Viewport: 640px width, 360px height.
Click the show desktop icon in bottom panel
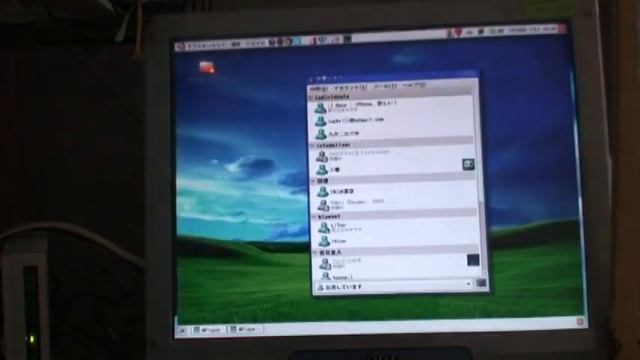pos(182,330)
